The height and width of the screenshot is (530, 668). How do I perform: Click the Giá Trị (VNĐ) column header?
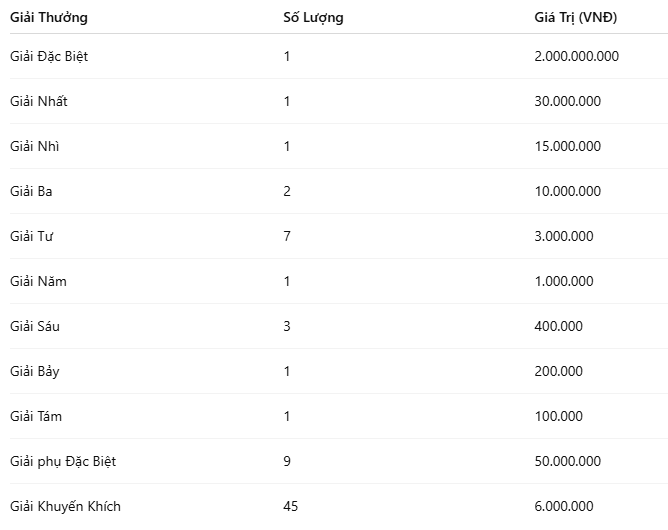(576, 17)
